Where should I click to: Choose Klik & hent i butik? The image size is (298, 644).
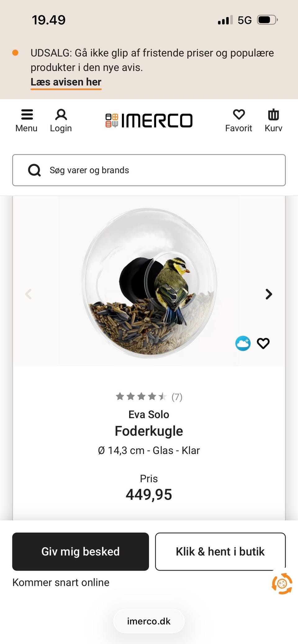point(220,552)
